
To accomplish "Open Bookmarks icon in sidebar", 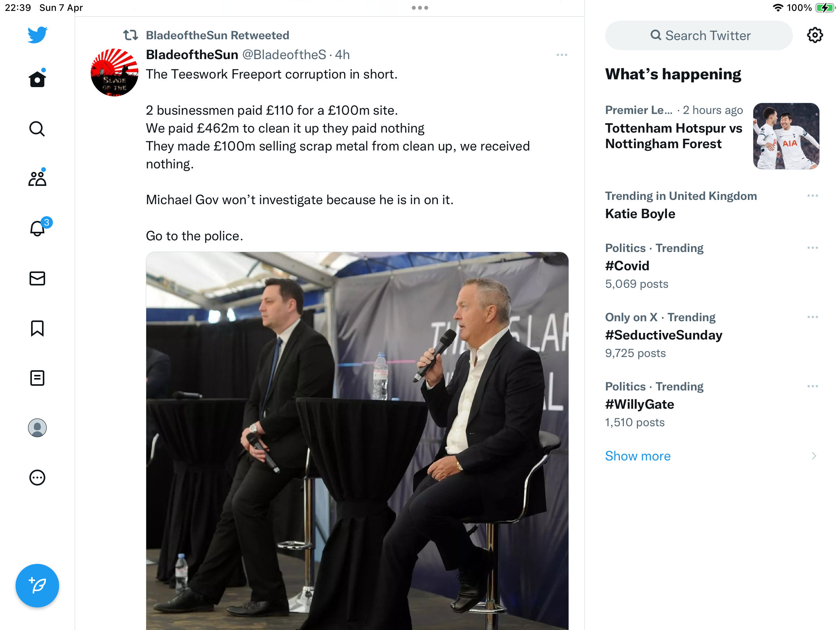I will tap(37, 328).
